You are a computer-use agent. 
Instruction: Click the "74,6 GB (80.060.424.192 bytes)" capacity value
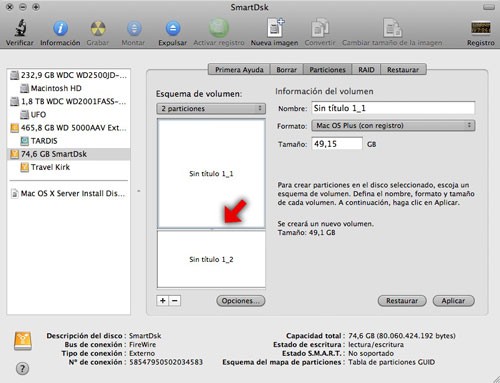click(402, 336)
